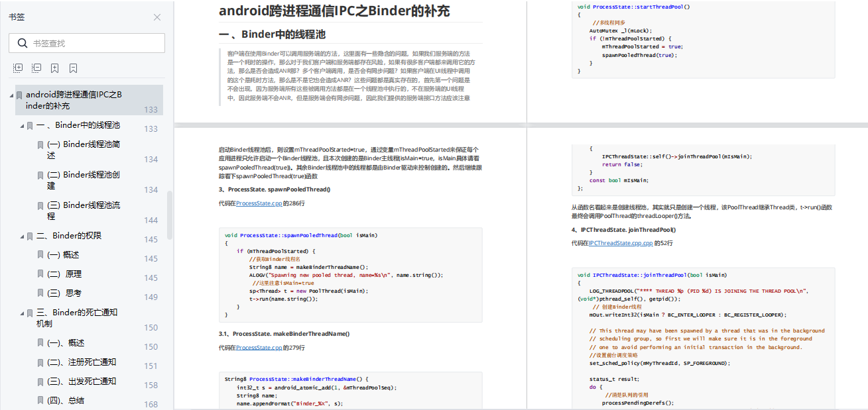Open bookmark (四)、总结
The image size is (868, 410).
coord(66,400)
